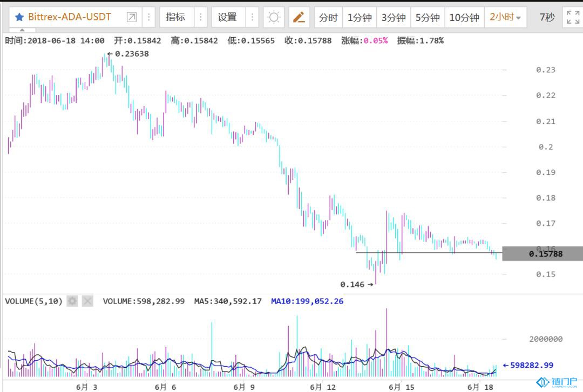
Task: Choose the 10分钟 timeframe
Action: coord(464,17)
